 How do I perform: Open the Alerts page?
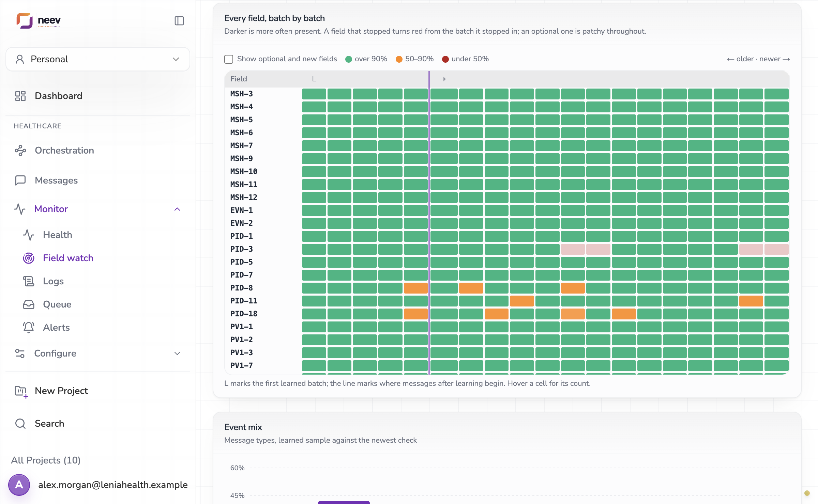[56, 328]
